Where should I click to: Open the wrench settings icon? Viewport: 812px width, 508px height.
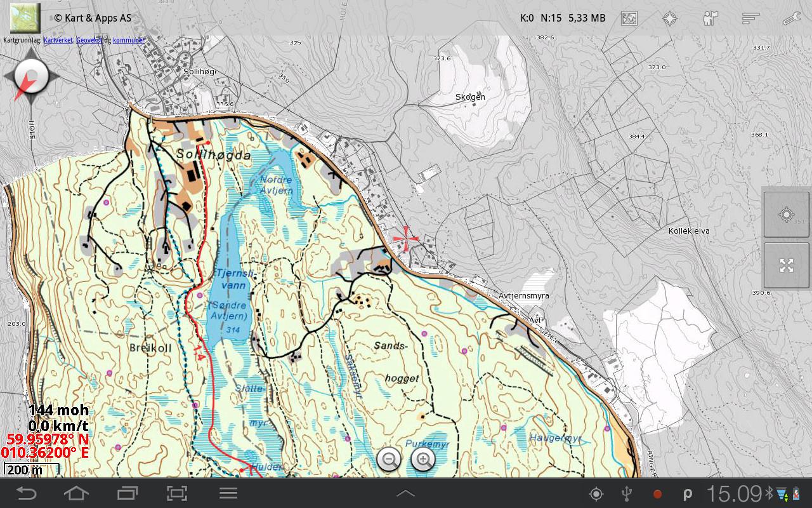click(792, 18)
